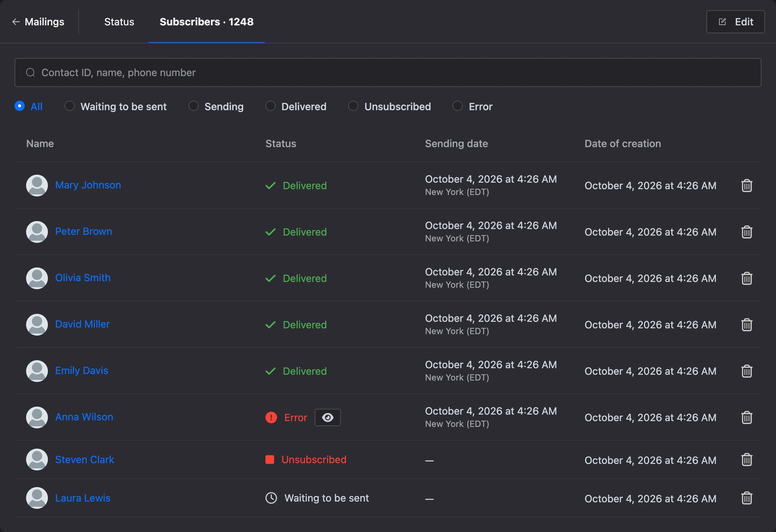Open the Subscribers · 1248 tab
The width and height of the screenshot is (776, 532).
[x=207, y=22]
